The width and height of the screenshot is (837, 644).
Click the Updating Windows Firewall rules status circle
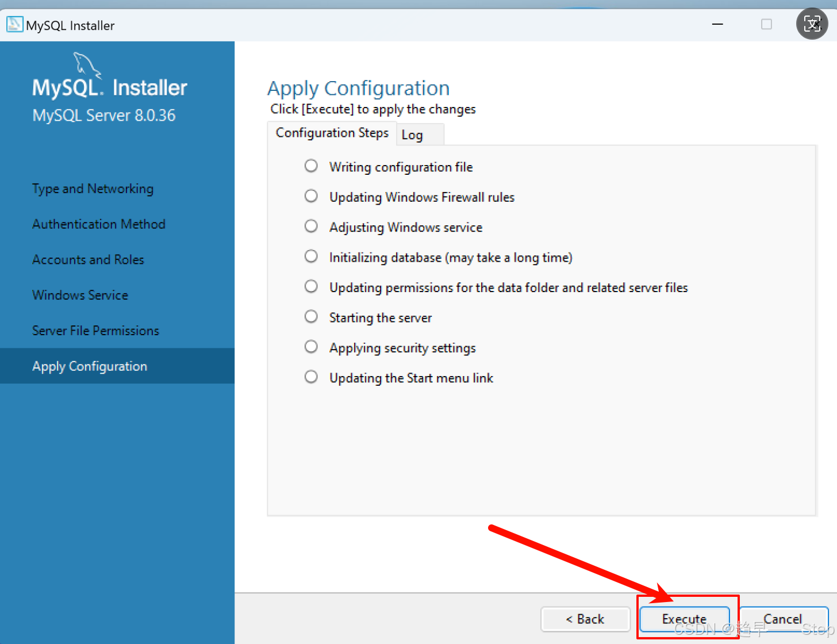[x=311, y=196]
